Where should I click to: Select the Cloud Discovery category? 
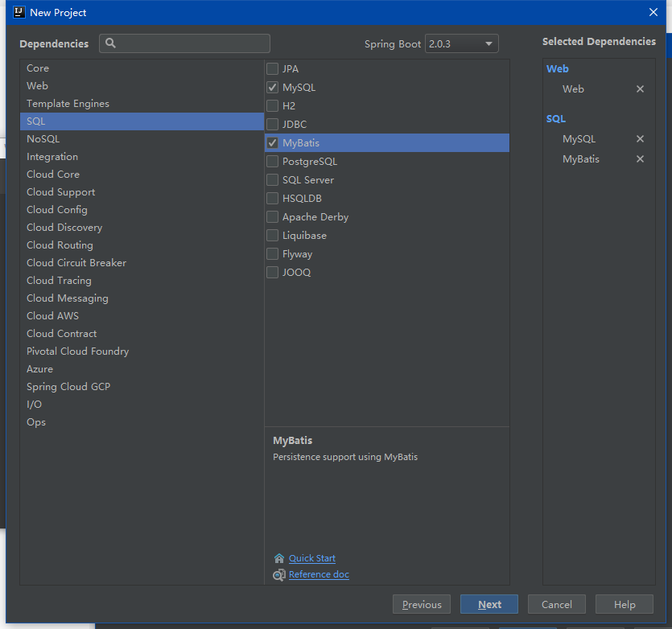(x=142, y=228)
